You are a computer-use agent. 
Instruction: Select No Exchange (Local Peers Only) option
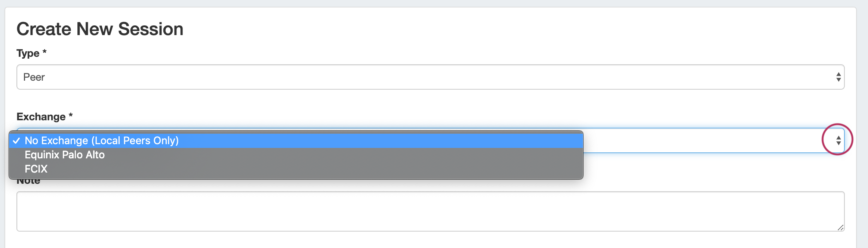102,140
